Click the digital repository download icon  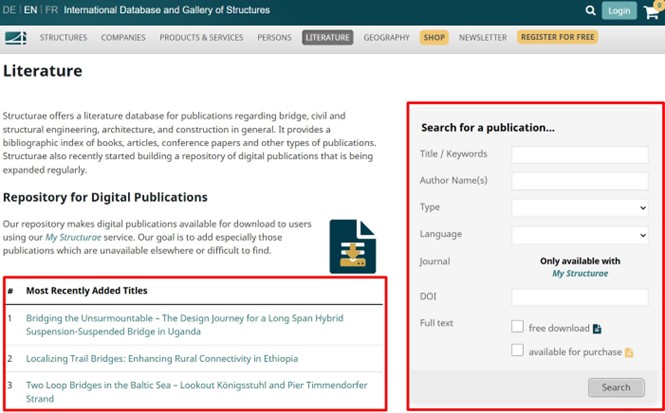click(x=352, y=245)
